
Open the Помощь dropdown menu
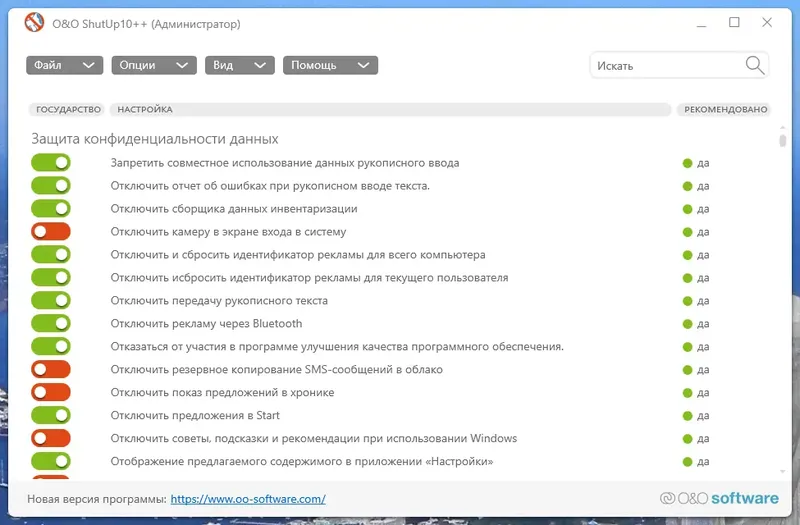pos(331,65)
